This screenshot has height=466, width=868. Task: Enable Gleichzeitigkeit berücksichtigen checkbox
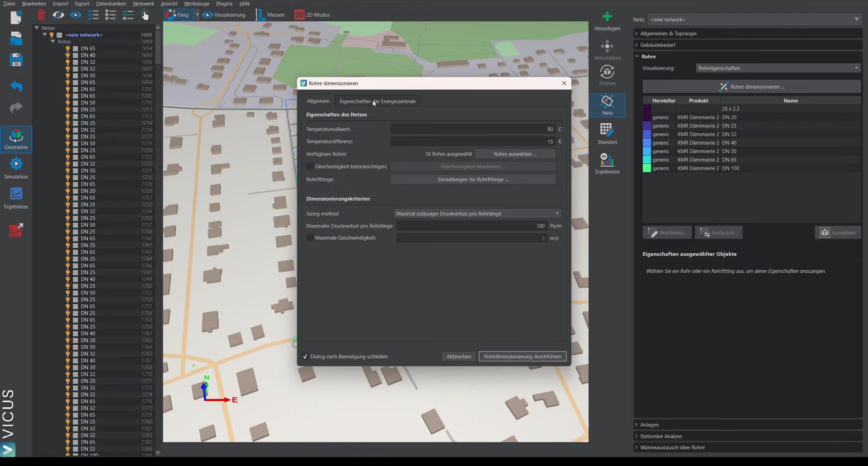(310, 166)
